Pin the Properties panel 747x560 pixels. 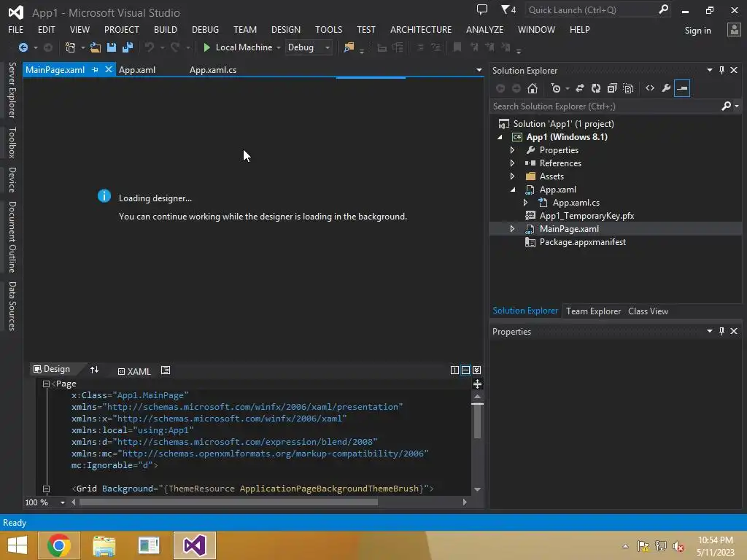721,331
